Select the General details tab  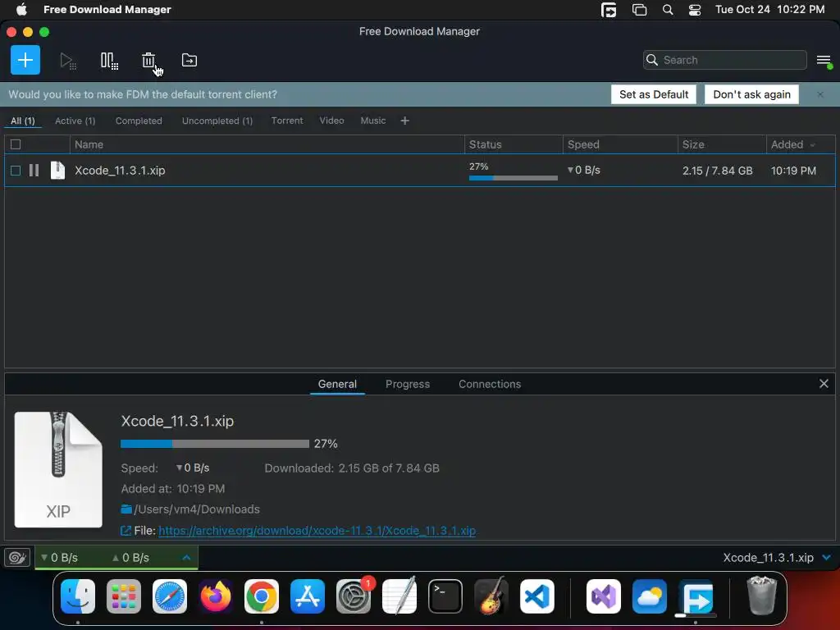tap(337, 384)
